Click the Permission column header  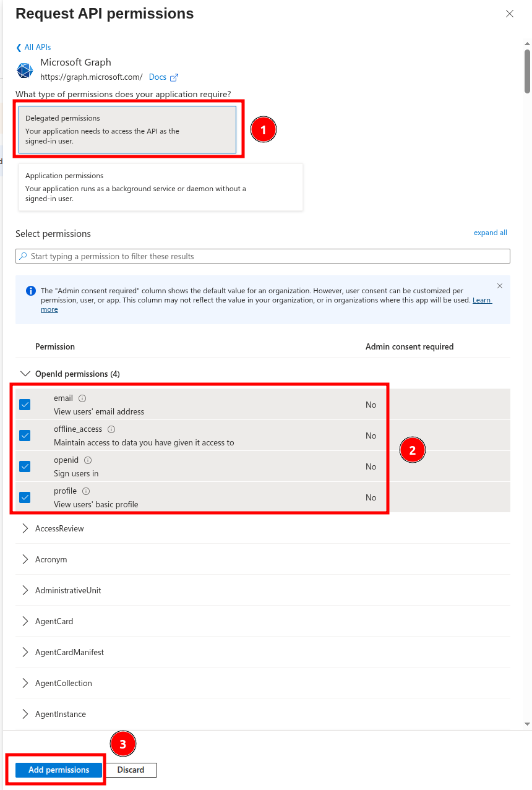(x=55, y=346)
